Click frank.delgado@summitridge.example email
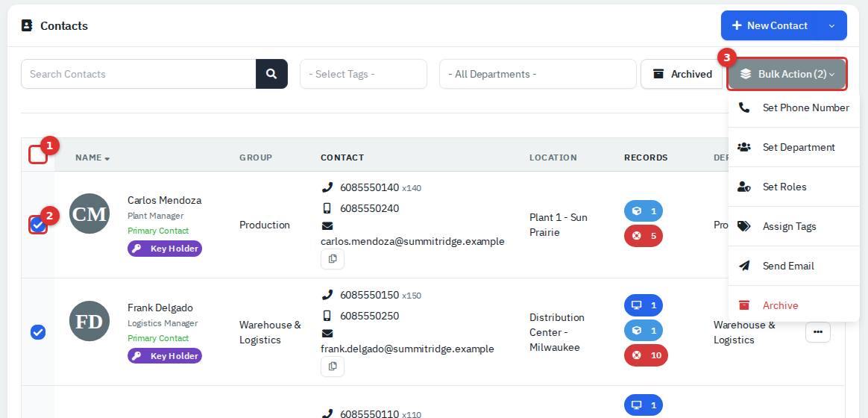This screenshot has height=418, width=868. (x=407, y=349)
